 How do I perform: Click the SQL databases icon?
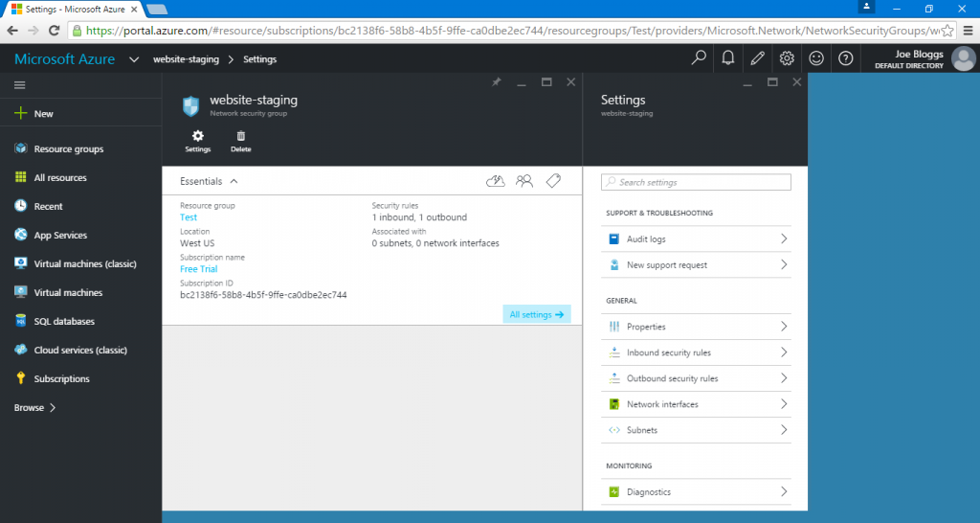click(21, 320)
